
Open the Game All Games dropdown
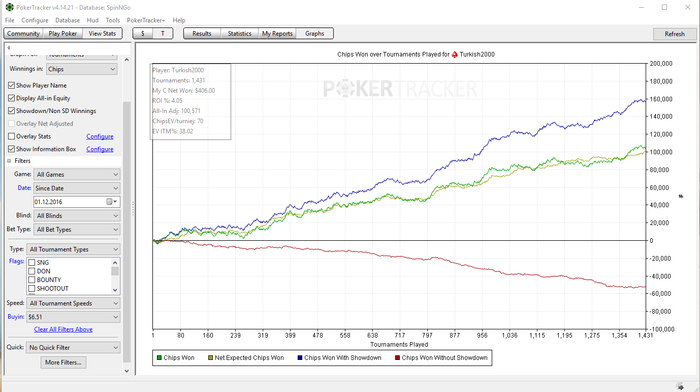click(77, 175)
